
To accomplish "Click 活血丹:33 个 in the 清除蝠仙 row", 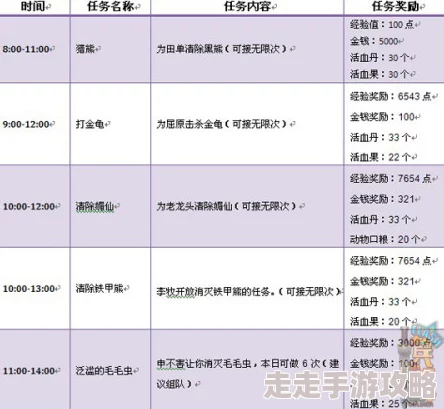I will coord(380,220).
